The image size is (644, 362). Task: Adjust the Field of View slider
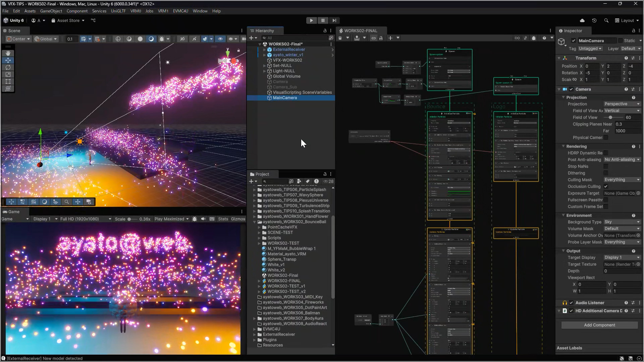click(610, 117)
